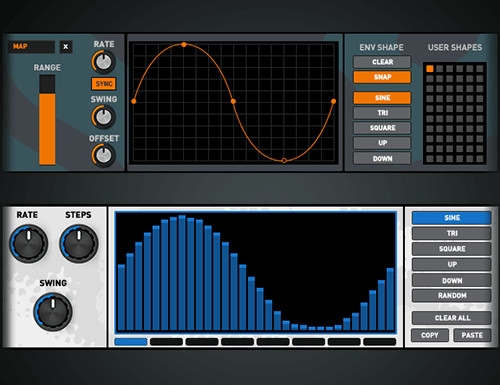
Task: Click the RANDOM step pattern button
Action: click(x=452, y=295)
